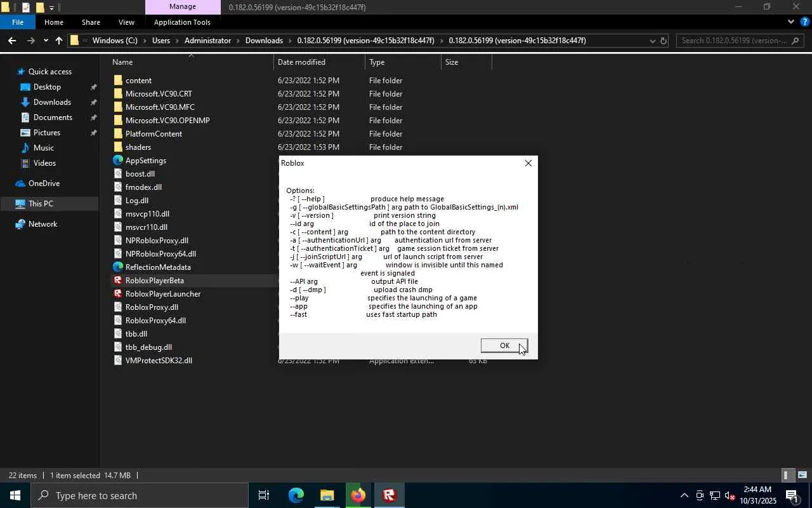Open Downloads in the navigation pane

tap(52, 102)
